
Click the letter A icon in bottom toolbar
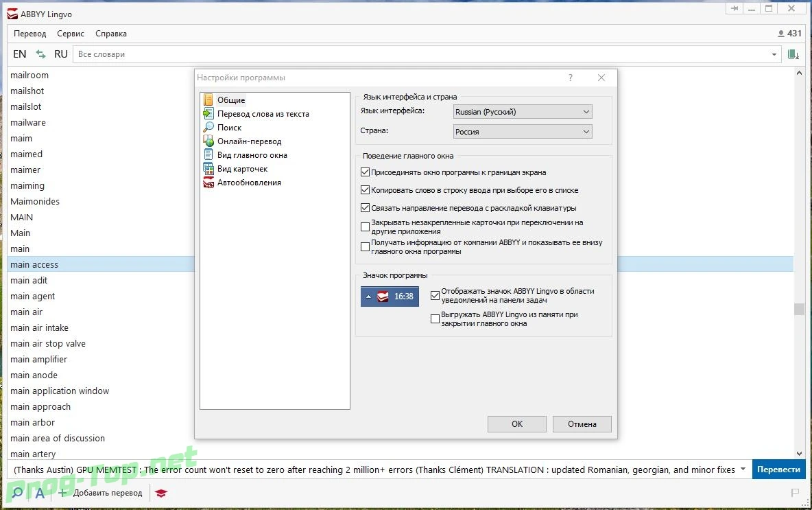pos(40,493)
